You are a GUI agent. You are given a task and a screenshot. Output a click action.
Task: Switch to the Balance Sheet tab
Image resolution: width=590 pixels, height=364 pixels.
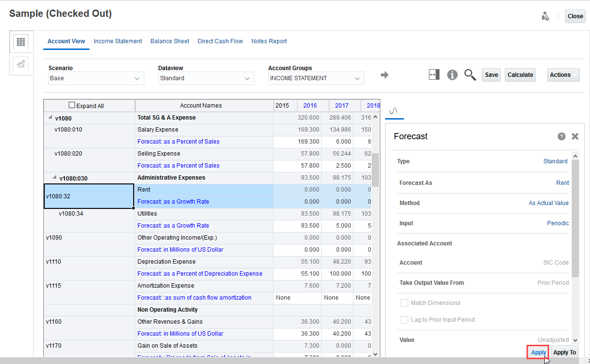[x=170, y=41]
